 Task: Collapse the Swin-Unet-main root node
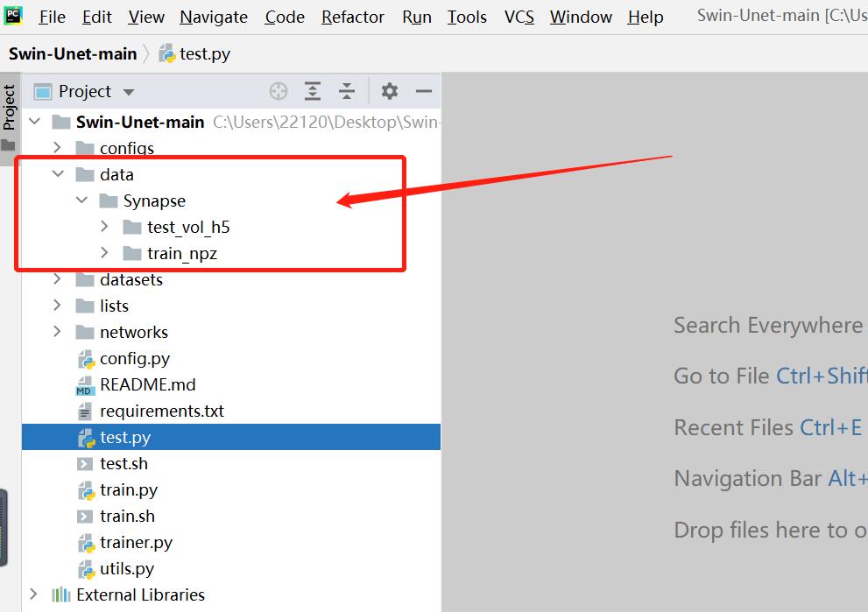coord(34,121)
